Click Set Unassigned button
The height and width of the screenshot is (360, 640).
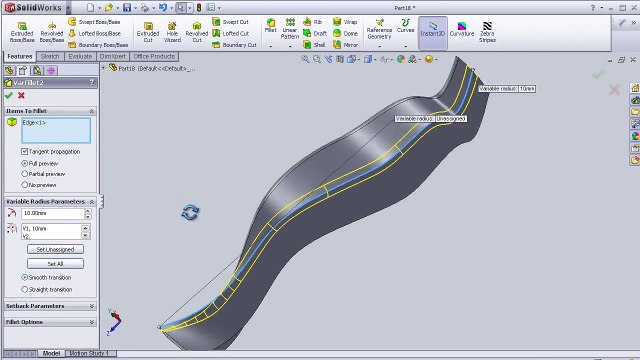[x=56, y=249]
